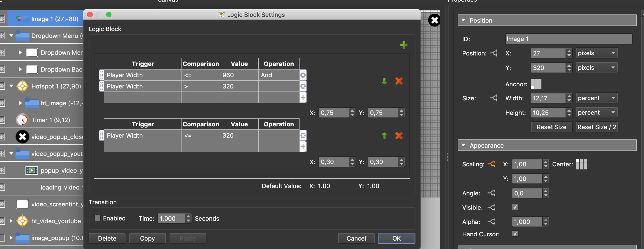Move second logic block up with green arrow
Viewport: 644px width, 249px height.
tap(384, 135)
